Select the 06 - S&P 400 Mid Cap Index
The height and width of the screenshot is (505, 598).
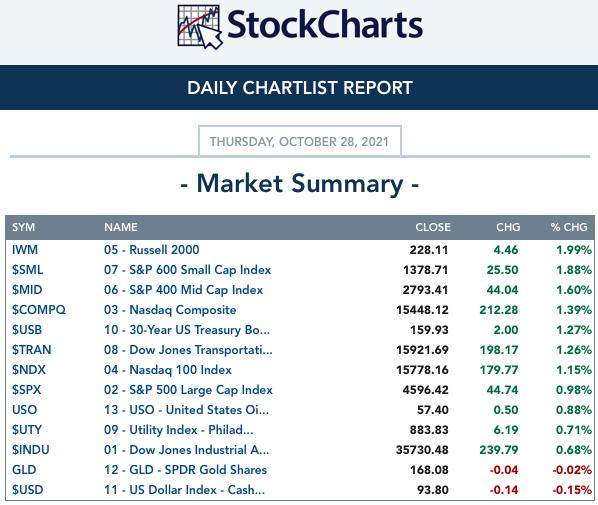[183, 290]
